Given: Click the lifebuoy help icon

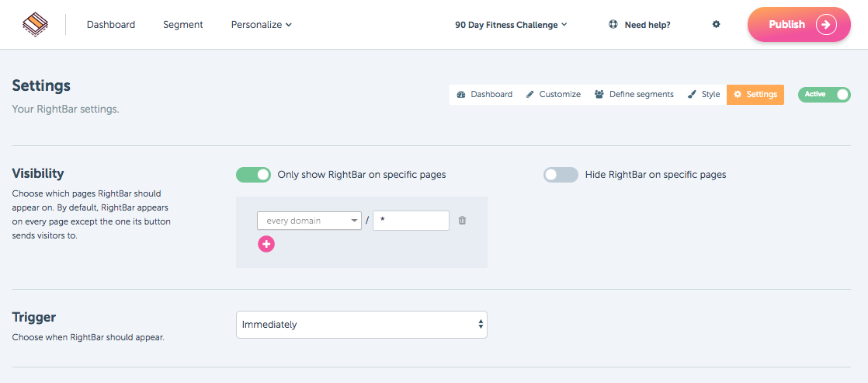Looking at the screenshot, I should [613, 24].
